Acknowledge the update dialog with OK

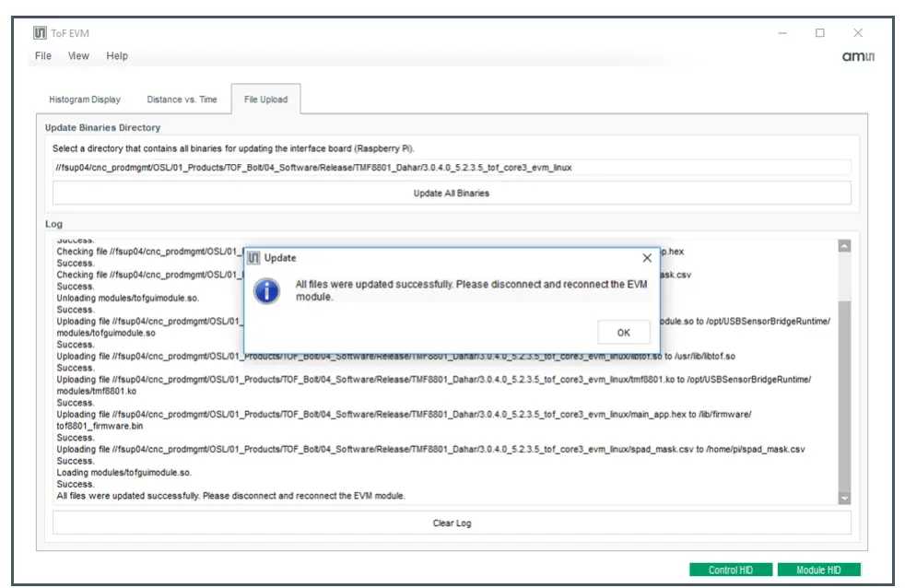tap(623, 333)
